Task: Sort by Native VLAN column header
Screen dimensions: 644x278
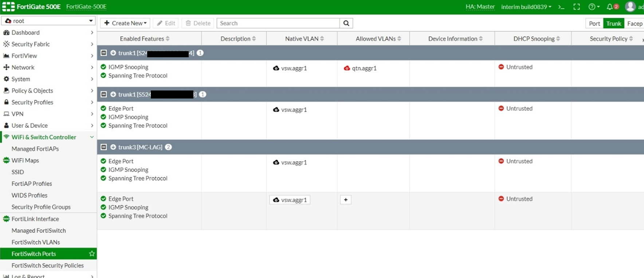Action: coord(302,39)
